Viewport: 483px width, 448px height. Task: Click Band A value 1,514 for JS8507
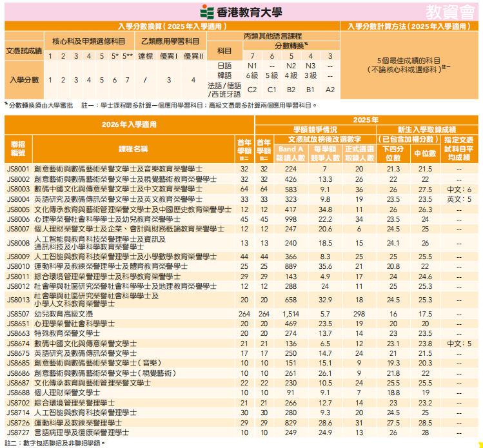coord(290,314)
